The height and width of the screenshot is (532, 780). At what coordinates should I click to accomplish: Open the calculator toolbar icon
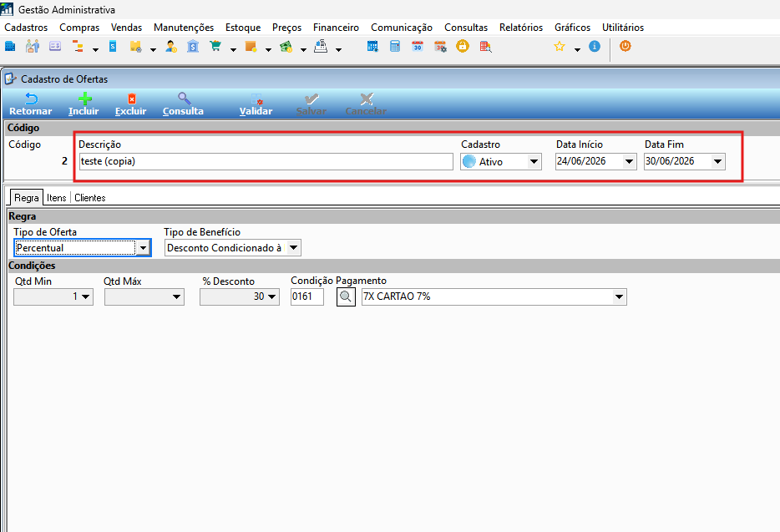point(395,47)
